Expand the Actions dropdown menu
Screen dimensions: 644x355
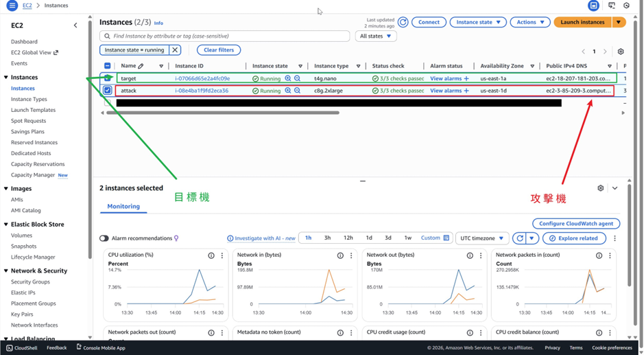(x=529, y=22)
